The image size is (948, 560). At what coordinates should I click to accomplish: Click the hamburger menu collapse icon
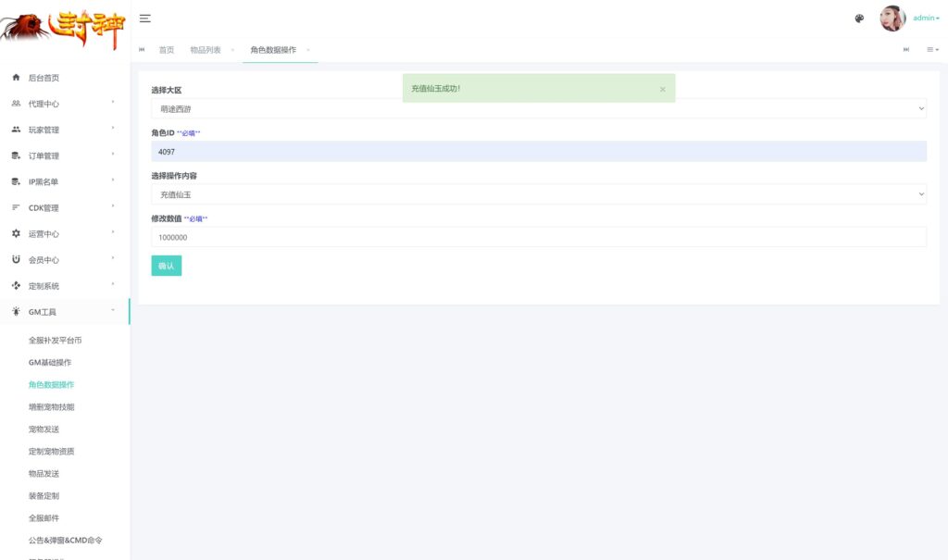pyautogui.click(x=145, y=19)
